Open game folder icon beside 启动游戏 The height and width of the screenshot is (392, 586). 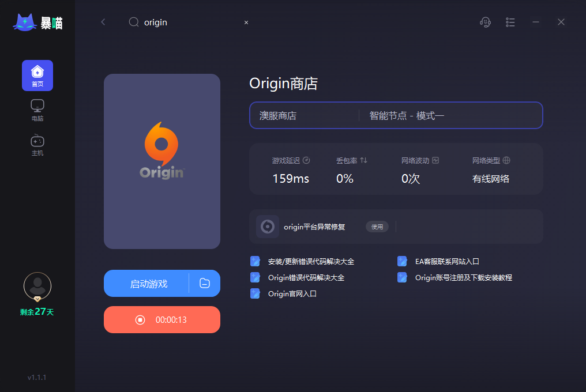tap(205, 283)
